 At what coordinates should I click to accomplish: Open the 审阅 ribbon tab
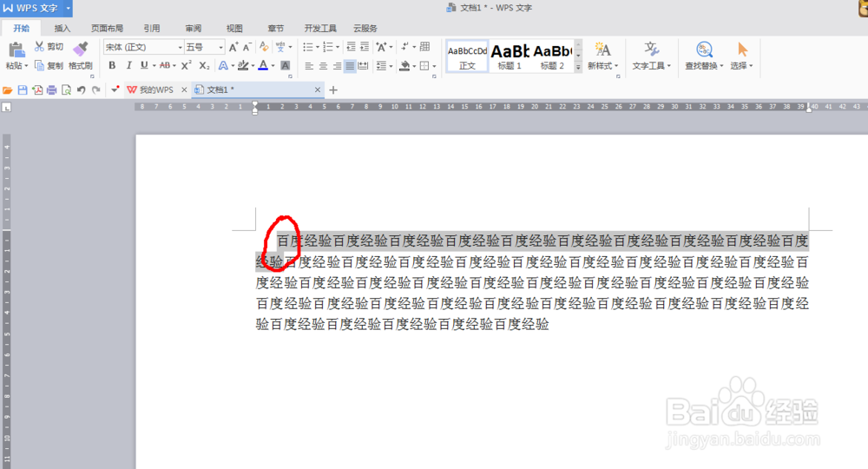click(194, 29)
